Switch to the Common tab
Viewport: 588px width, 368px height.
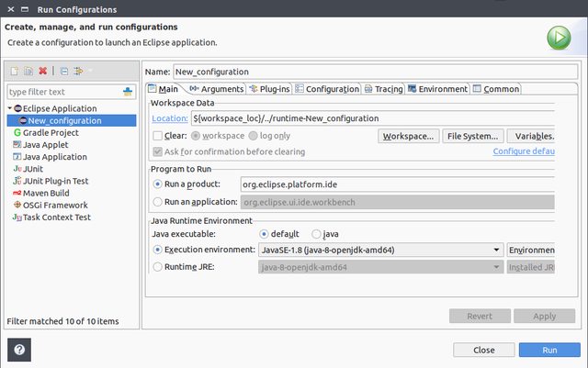pyautogui.click(x=496, y=89)
